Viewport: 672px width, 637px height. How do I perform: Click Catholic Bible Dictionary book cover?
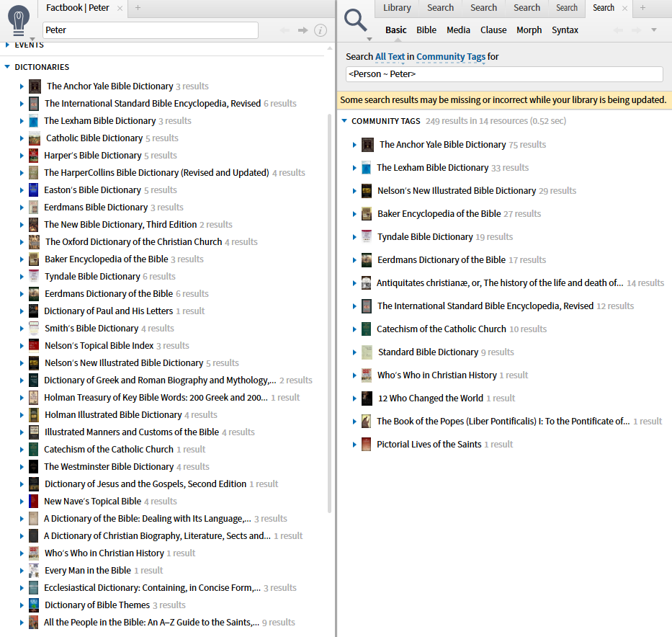(35, 138)
